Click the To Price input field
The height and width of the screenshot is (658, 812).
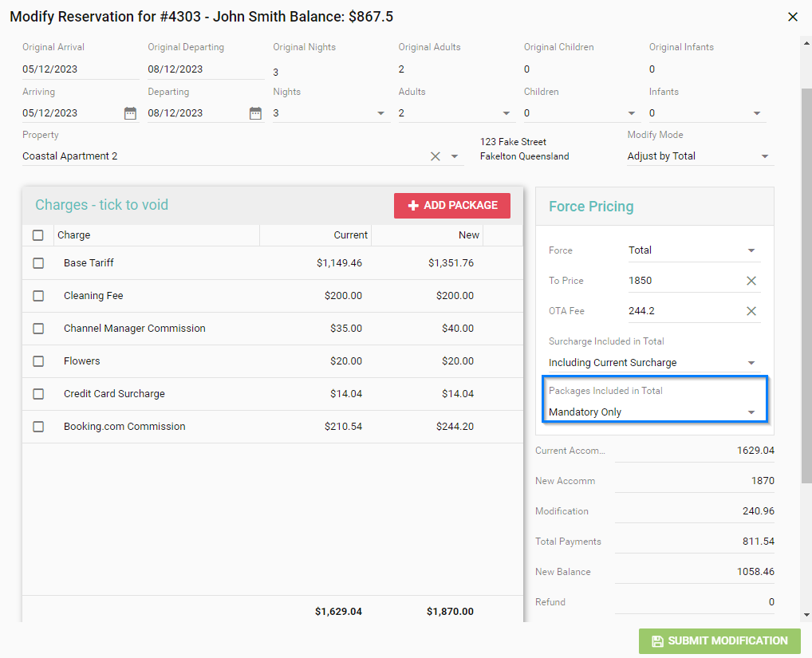(682, 281)
